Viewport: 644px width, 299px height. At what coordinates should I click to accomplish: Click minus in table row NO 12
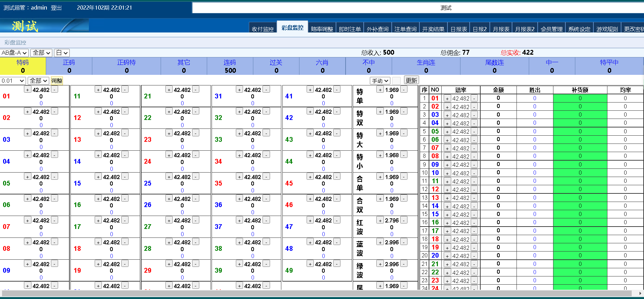pos(474,190)
